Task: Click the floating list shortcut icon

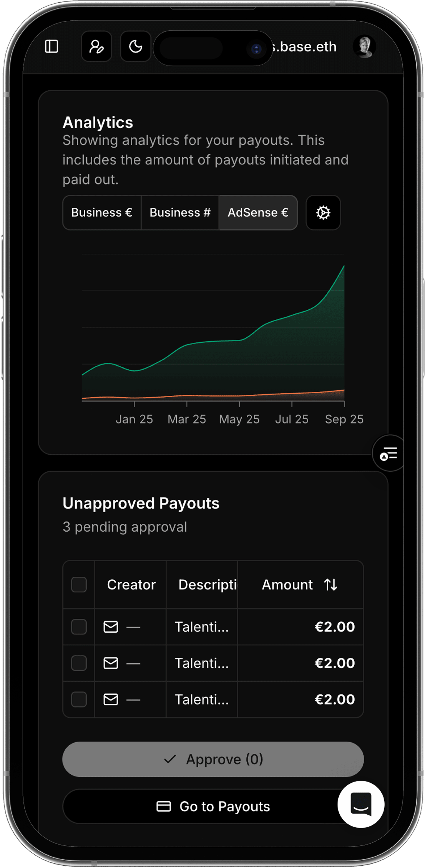Action: tap(388, 454)
